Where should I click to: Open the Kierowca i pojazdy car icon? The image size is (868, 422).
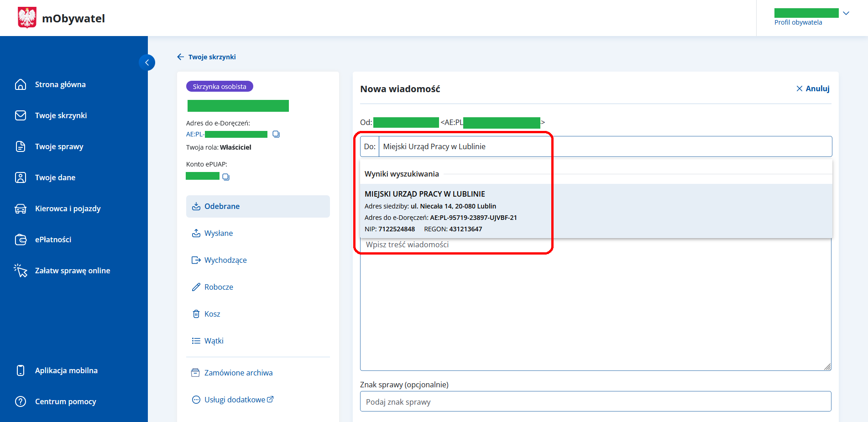pos(21,208)
